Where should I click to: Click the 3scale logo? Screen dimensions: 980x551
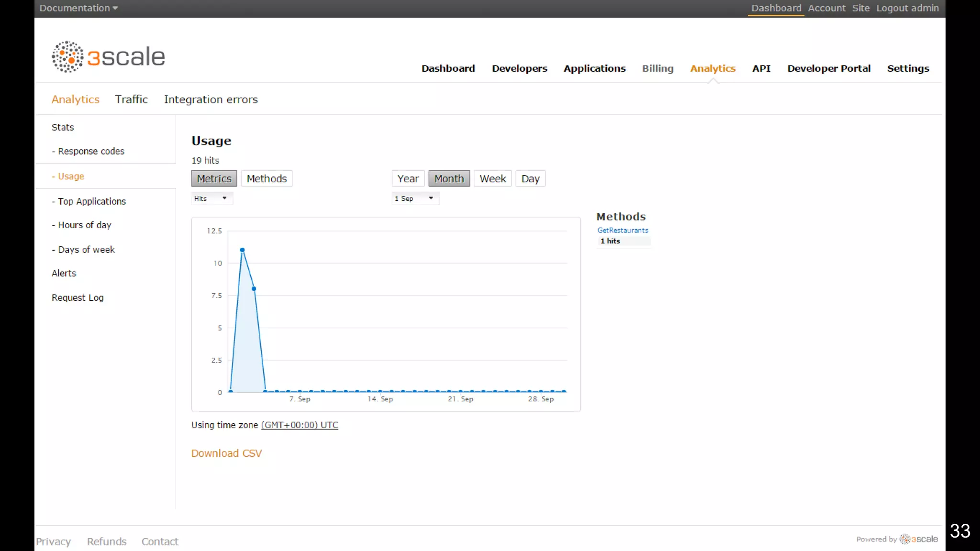(x=109, y=57)
